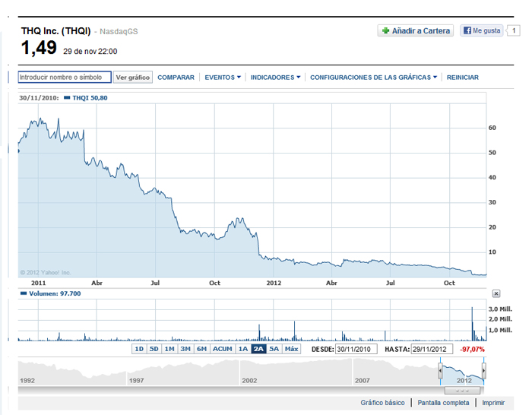Screen dimensions: 532x415
Task: Close the volume panel with the X icon
Action: 496,293
